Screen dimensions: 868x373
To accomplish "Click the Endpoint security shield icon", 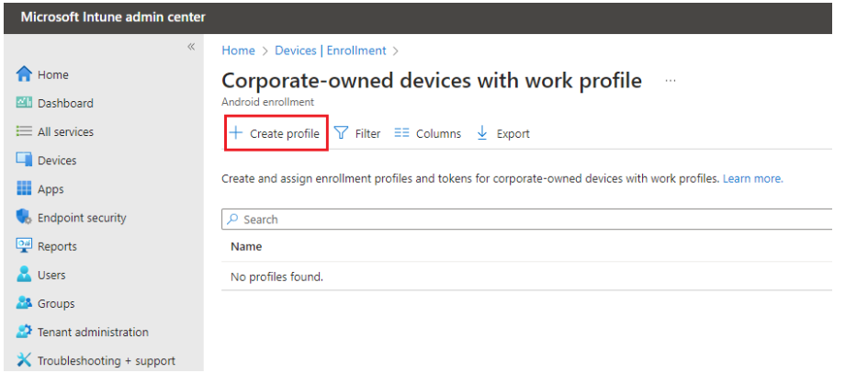I will [x=24, y=218].
